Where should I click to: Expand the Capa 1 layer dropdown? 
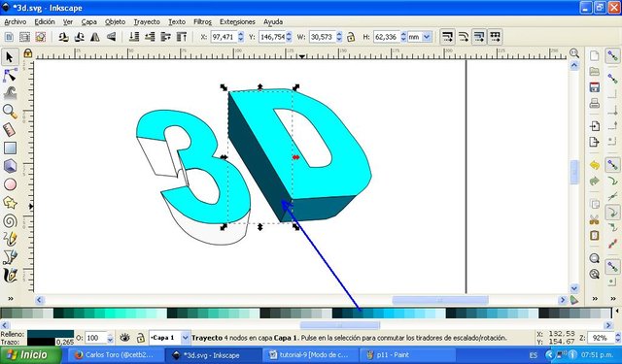[x=186, y=338]
